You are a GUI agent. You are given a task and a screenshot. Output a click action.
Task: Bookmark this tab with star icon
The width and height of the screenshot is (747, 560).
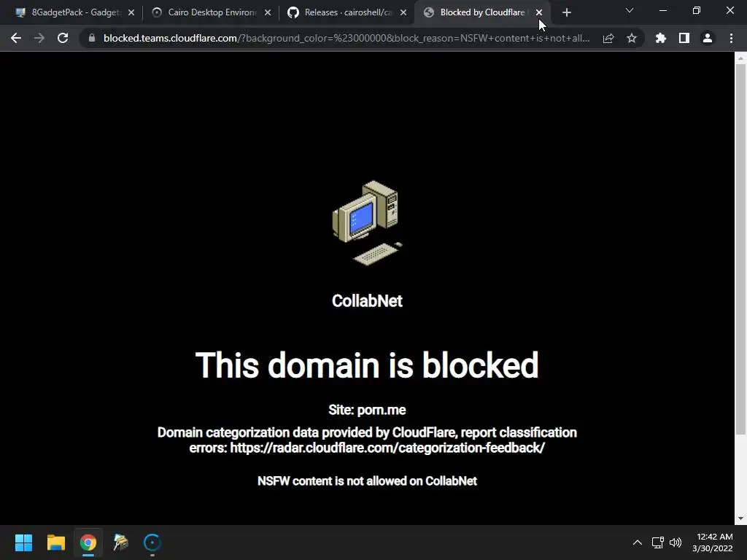pos(632,38)
